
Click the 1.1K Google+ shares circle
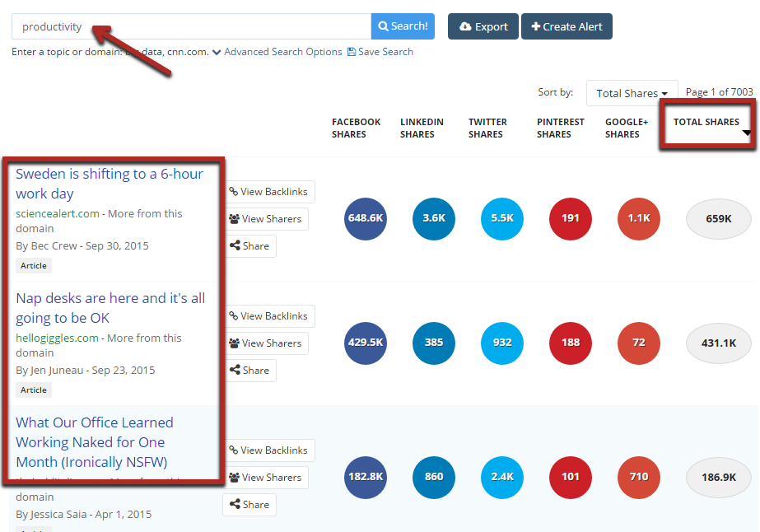tap(639, 219)
